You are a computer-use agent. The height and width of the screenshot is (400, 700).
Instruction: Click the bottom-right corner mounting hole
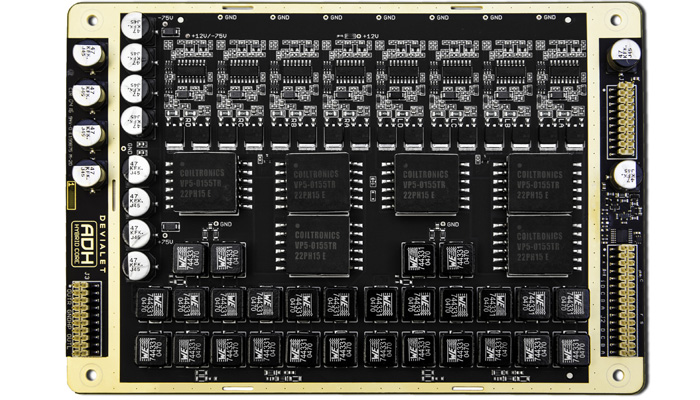coord(611,376)
